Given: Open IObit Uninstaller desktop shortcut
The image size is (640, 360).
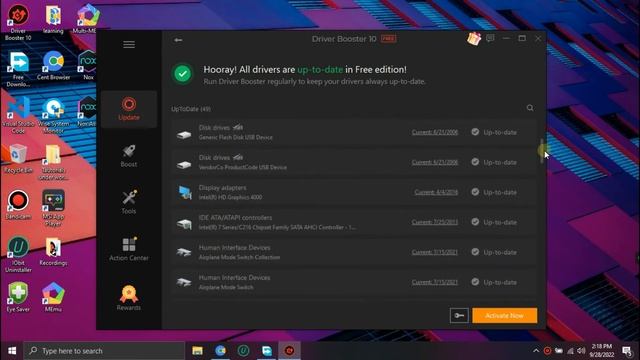Looking at the screenshot, I should (x=18, y=254).
